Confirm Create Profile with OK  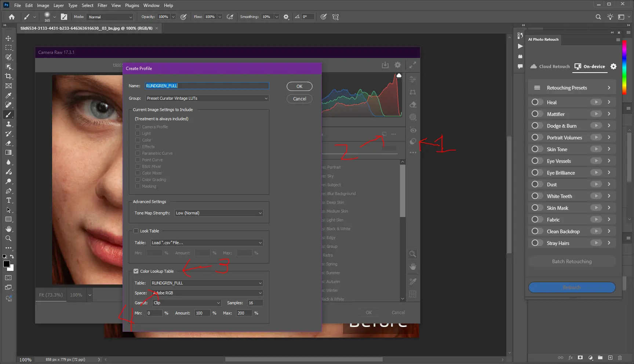point(299,86)
